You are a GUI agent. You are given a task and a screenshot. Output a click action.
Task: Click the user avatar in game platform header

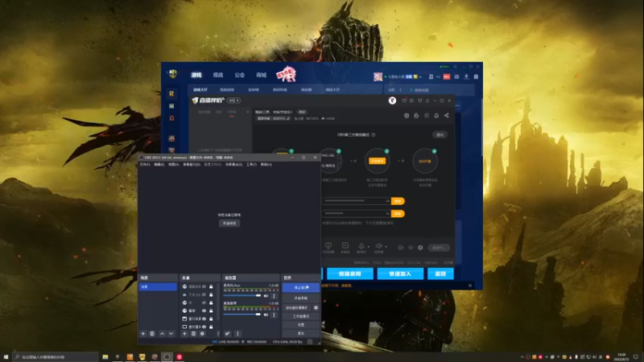378,76
